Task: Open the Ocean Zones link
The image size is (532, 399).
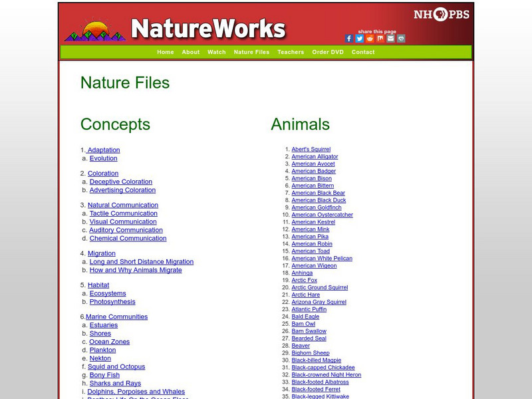Action: (109, 342)
